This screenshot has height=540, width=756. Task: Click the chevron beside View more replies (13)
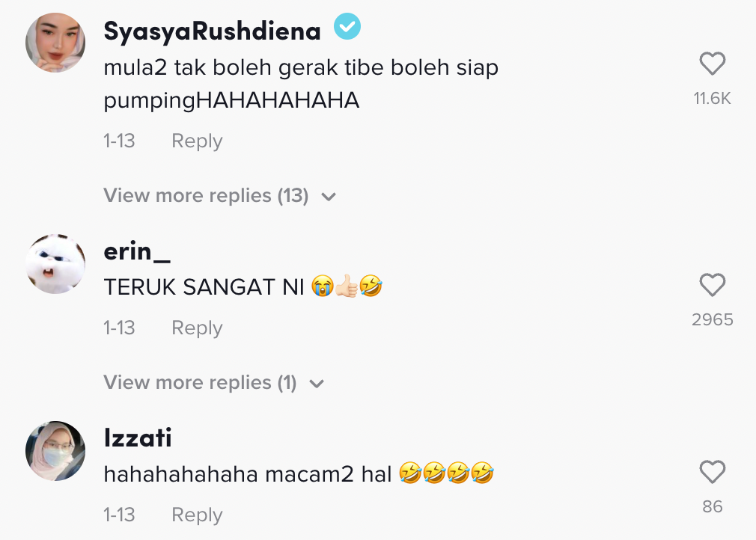(328, 197)
